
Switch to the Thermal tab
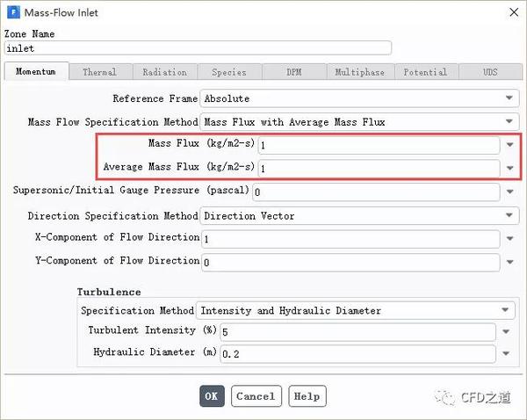coord(99,72)
